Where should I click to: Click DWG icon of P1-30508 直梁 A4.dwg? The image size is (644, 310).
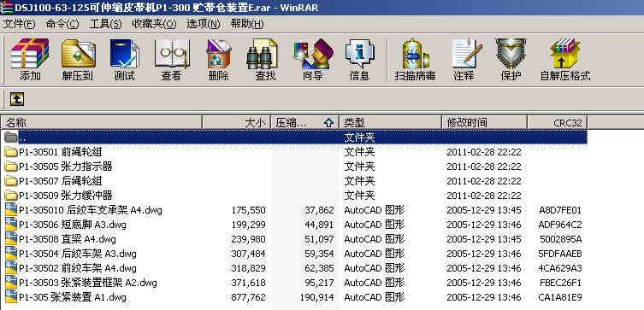point(11,238)
